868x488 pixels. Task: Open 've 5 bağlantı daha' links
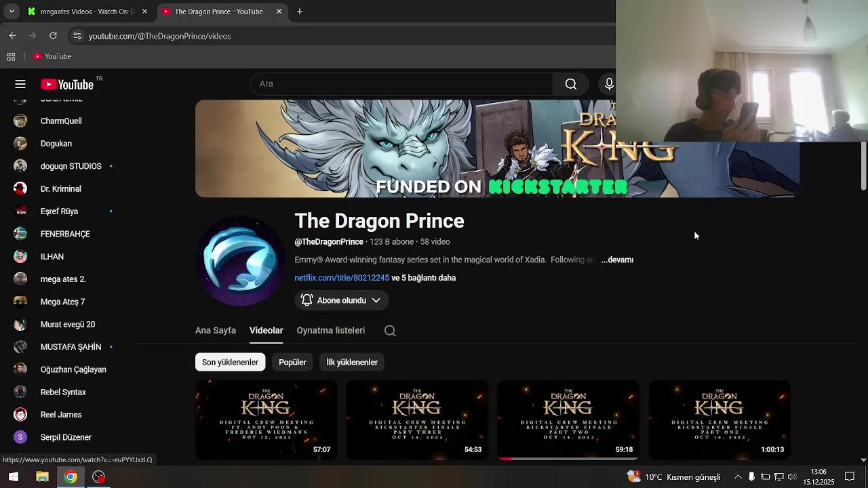point(424,278)
